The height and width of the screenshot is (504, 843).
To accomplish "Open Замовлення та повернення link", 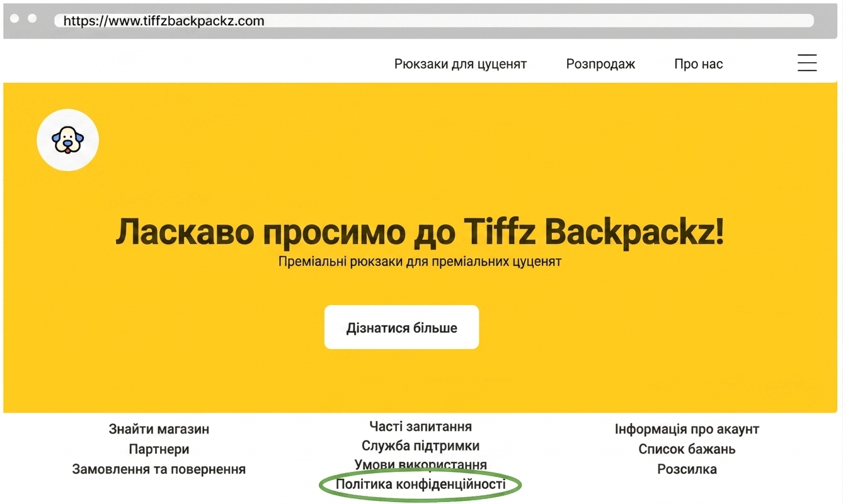I will [159, 469].
